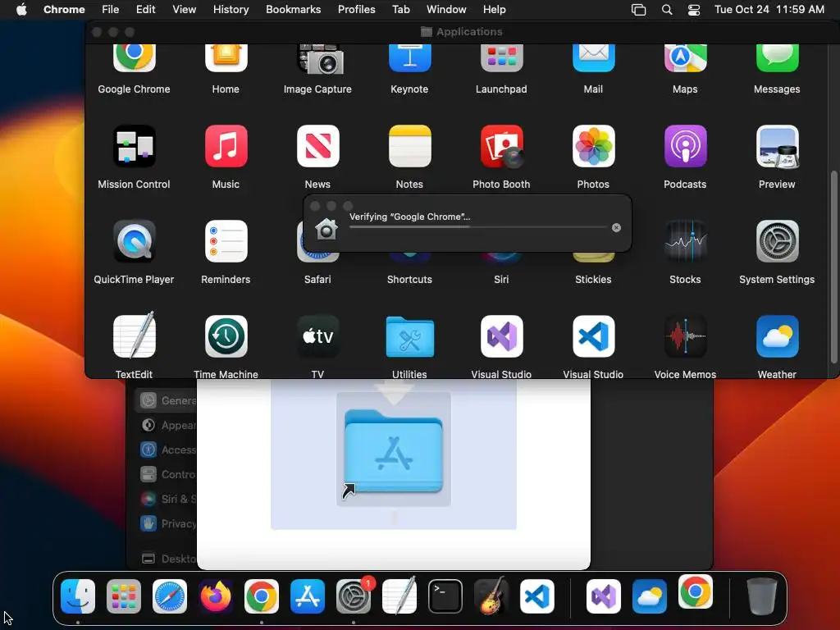Open the Profiles menu
Screen dimensions: 840x630
356,9
